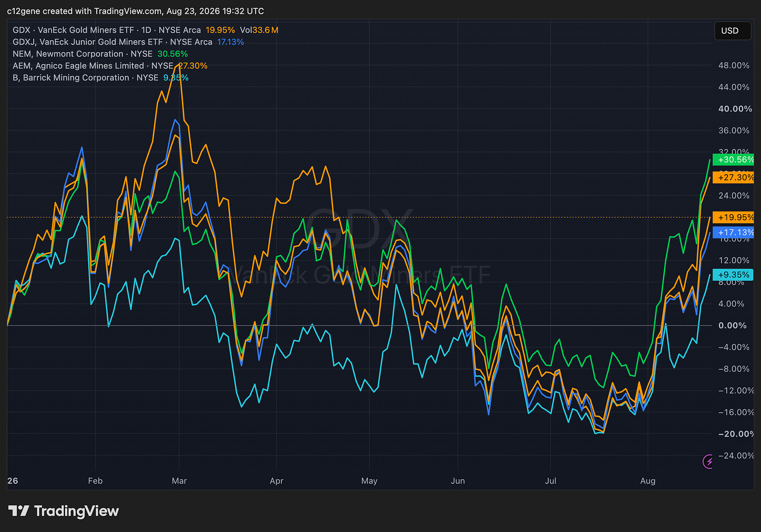Click the 19.95% value in the GDX legend
Viewport: 761px width, 532px height.
coord(220,30)
